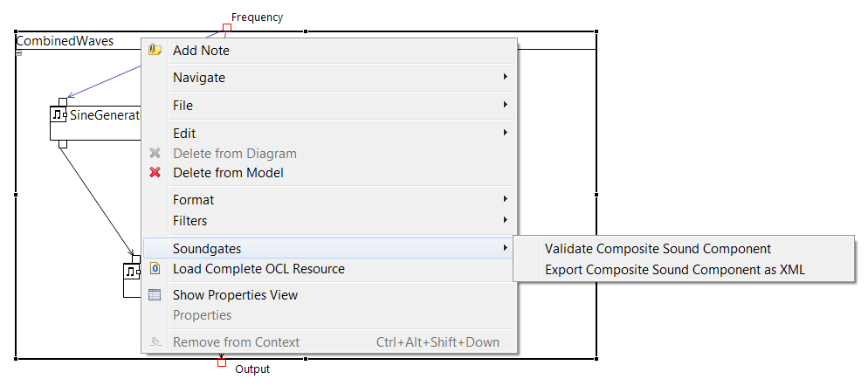Expand the Format submenu arrow
Viewport: 868px width, 386px height.
click(x=505, y=199)
